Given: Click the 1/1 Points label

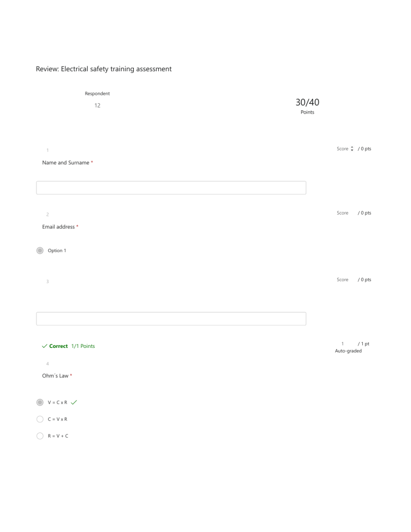Looking at the screenshot, I should click(83, 346).
